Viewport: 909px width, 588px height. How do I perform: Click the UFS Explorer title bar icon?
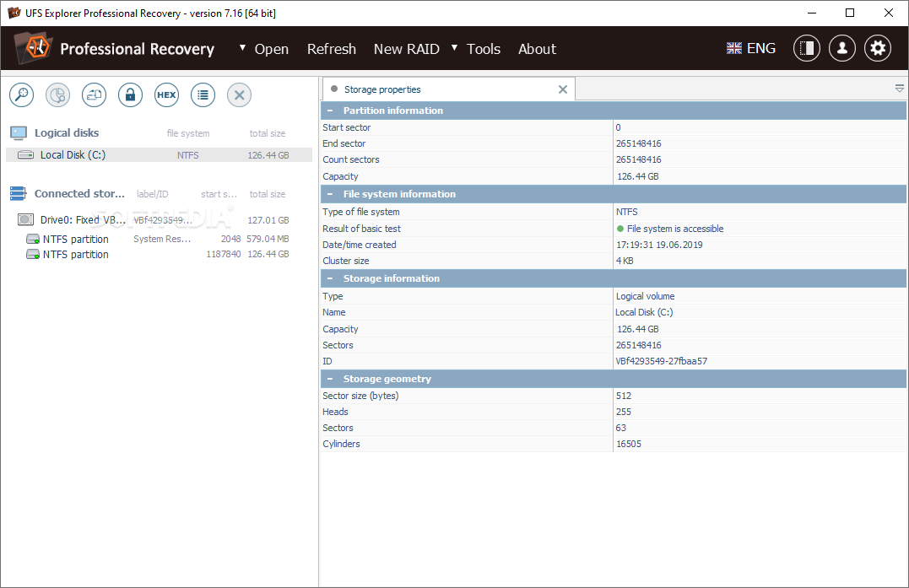pyautogui.click(x=14, y=13)
